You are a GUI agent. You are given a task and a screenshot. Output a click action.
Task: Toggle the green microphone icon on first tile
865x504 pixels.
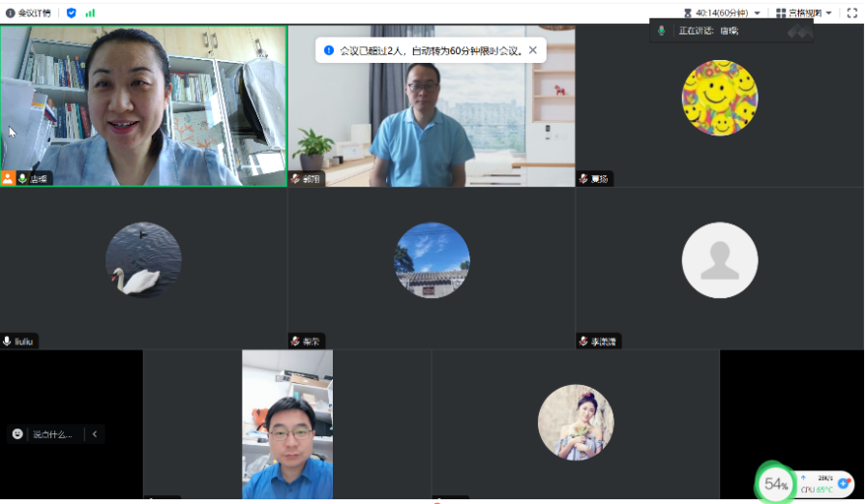(x=21, y=178)
